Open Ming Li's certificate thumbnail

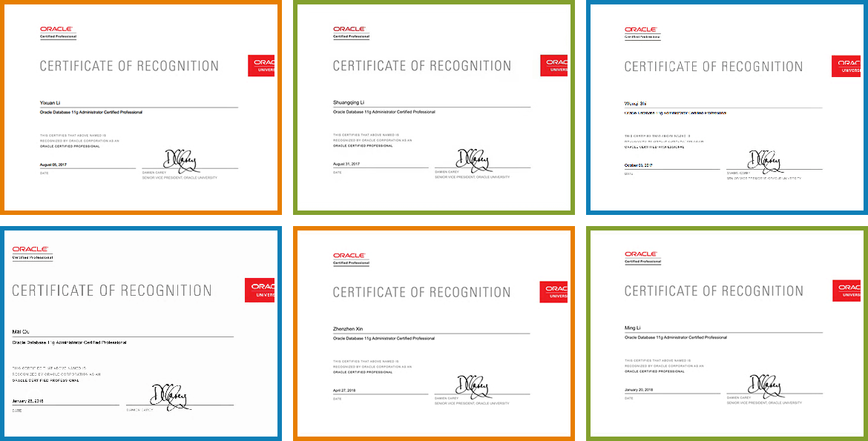(x=726, y=334)
